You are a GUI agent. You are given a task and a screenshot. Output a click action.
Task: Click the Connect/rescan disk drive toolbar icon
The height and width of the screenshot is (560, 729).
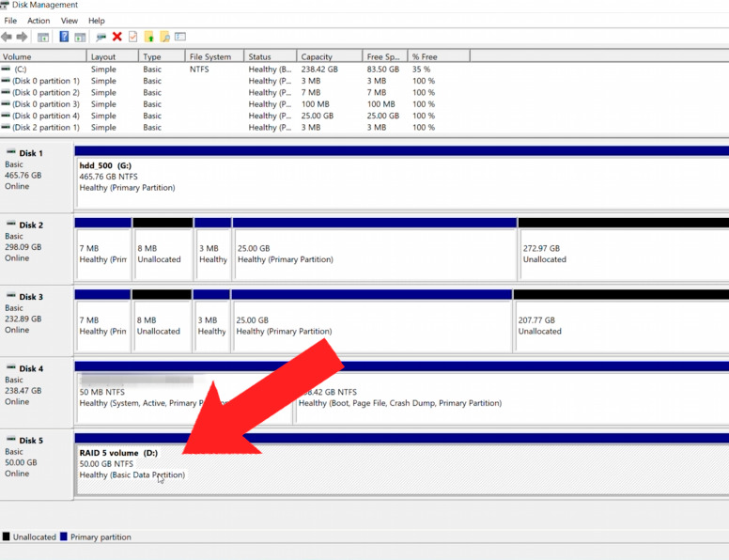click(x=101, y=37)
